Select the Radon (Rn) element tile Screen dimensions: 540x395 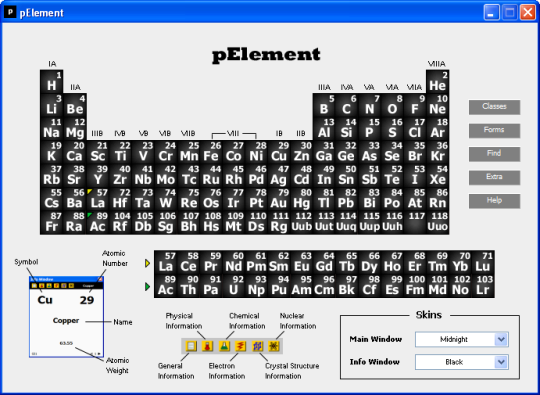(437, 199)
